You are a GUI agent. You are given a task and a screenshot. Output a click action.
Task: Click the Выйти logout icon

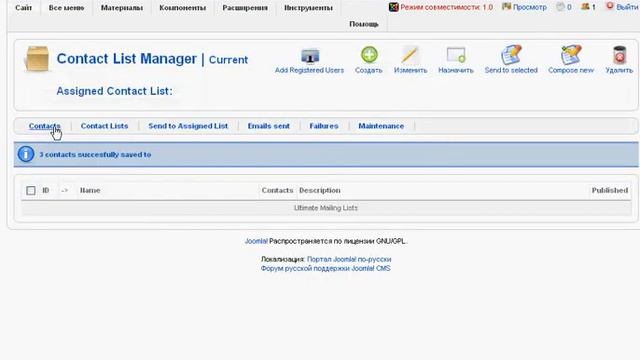pyautogui.click(x=610, y=6)
